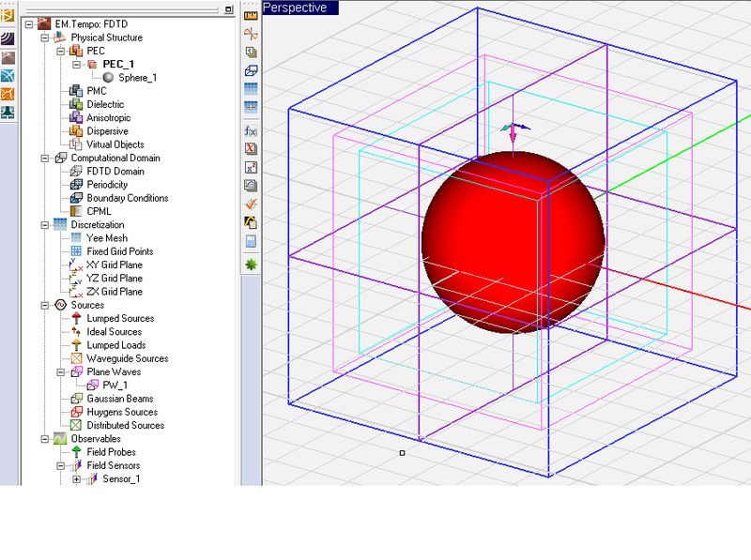Select the Boundary Conditions tree item
751x560 pixels.
click(x=127, y=198)
